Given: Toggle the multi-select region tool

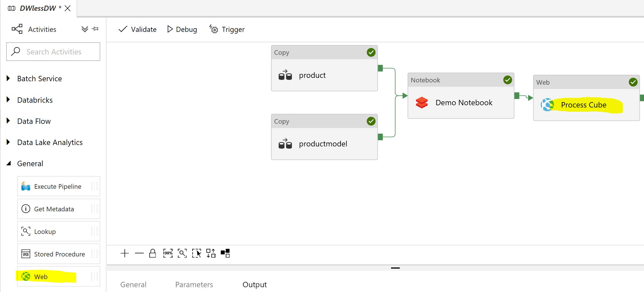Looking at the screenshot, I should point(197,253).
